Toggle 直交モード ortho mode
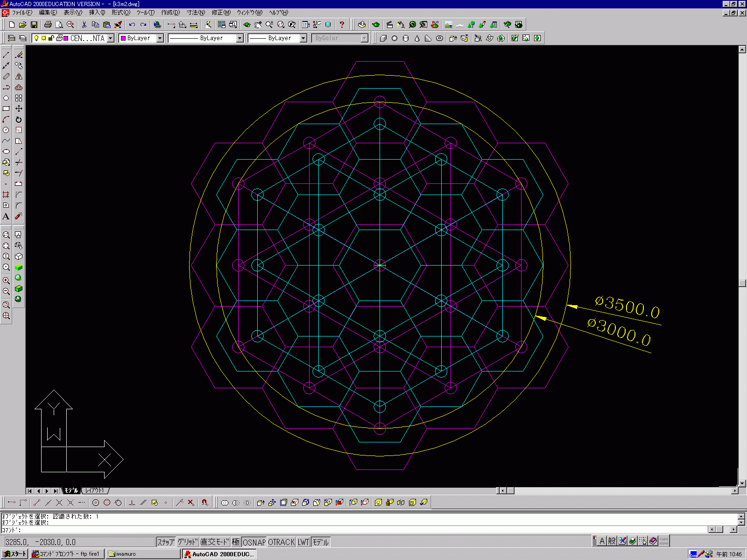The width and height of the screenshot is (747, 560). coord(215,542)
